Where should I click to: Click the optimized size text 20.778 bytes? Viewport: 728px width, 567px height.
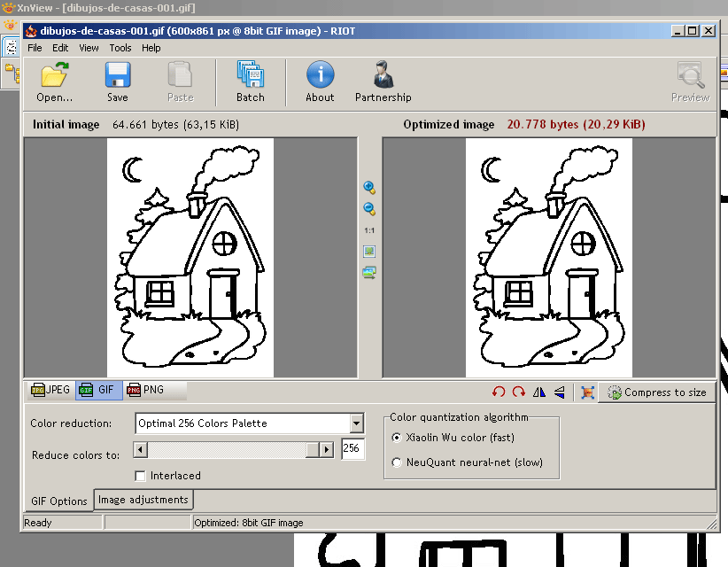[x=576, y=124]
